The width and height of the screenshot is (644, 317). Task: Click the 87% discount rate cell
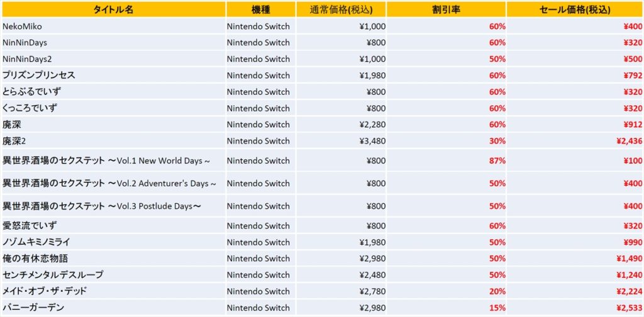(x=446, y=160)
